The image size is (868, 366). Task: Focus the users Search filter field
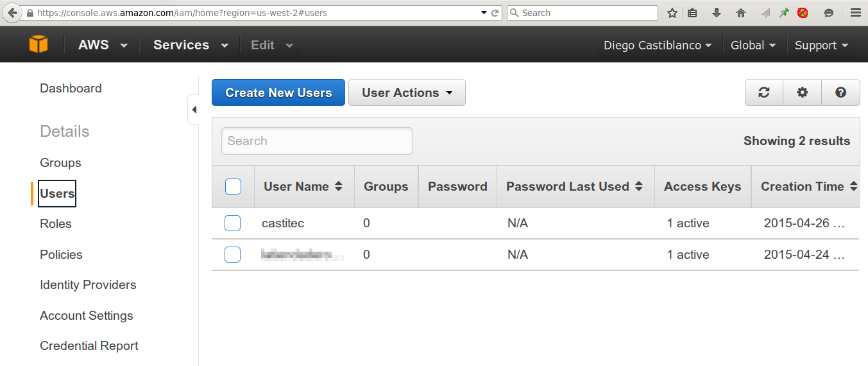[317, 141]
